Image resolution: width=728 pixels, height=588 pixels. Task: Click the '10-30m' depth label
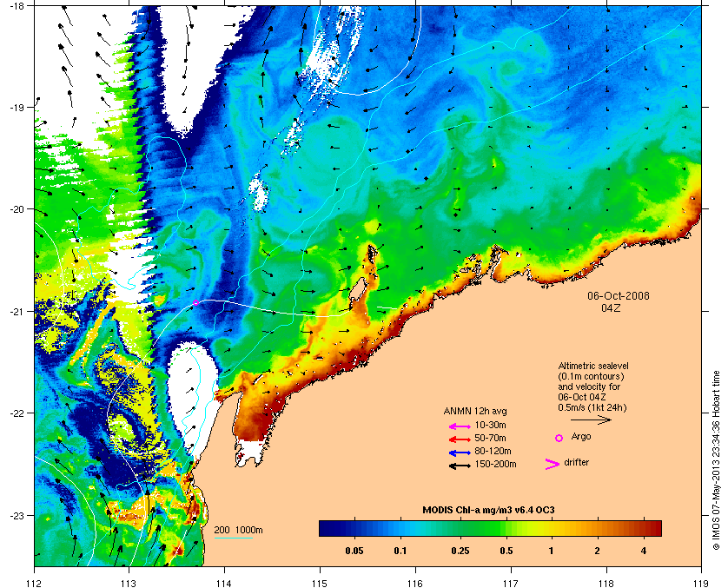click(x=490, y=425)
